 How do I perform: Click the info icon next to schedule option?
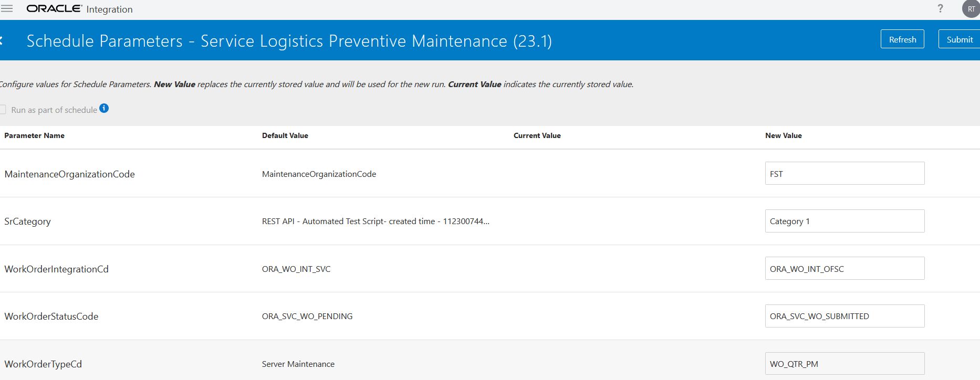click(104, 108)
